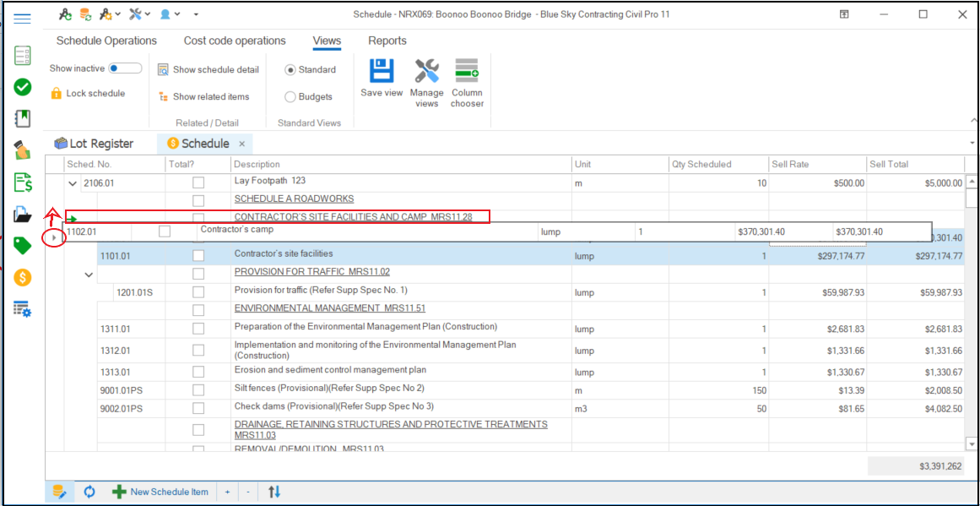Open the orange dollar coin sidebar icon
The width and height of the screenshot is (980, 506).
coord(23,278)
